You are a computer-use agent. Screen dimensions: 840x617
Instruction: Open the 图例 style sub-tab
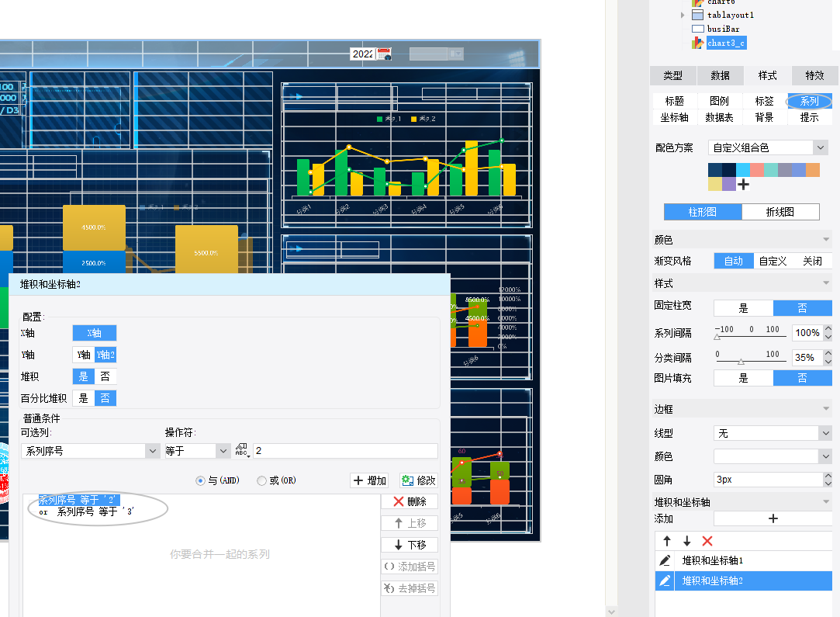tap(720, 101)
